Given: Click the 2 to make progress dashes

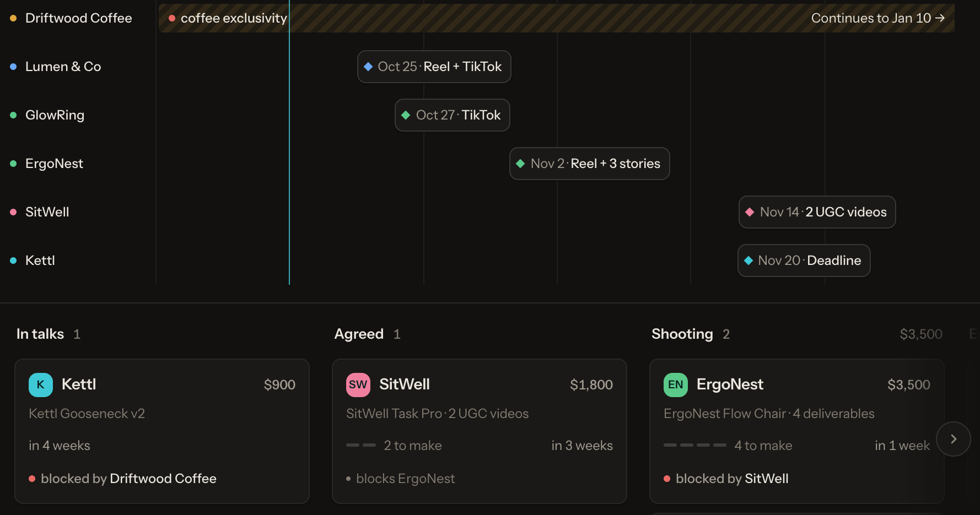Looking at the screenshot, I should click(361, 445).
